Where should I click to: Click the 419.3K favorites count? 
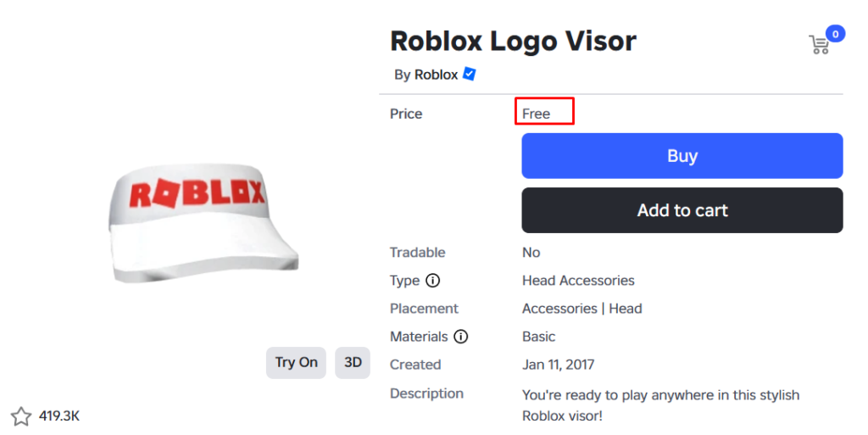point(59,416)
